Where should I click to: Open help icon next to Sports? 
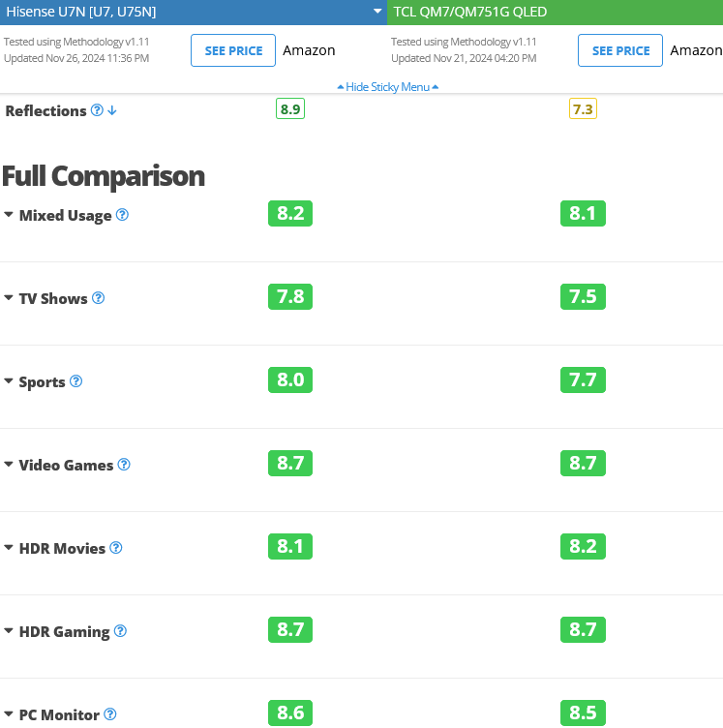[75, 381]
